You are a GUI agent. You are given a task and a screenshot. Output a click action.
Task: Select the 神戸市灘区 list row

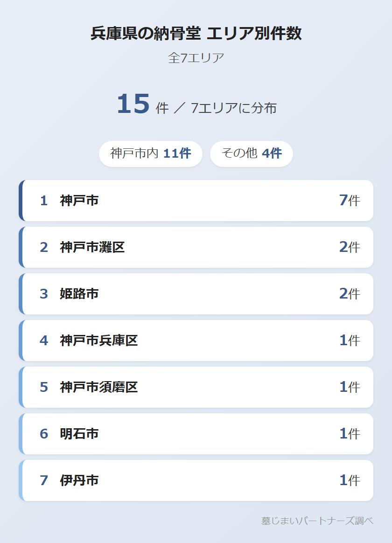pyautogui.click(x=196, y=247)
